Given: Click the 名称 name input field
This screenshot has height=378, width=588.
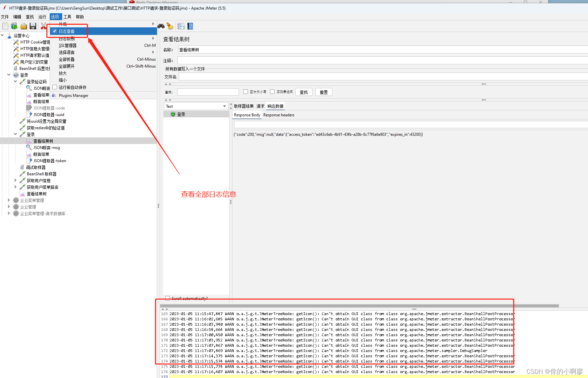Looking at the screenshot, I should coord(383,50).
